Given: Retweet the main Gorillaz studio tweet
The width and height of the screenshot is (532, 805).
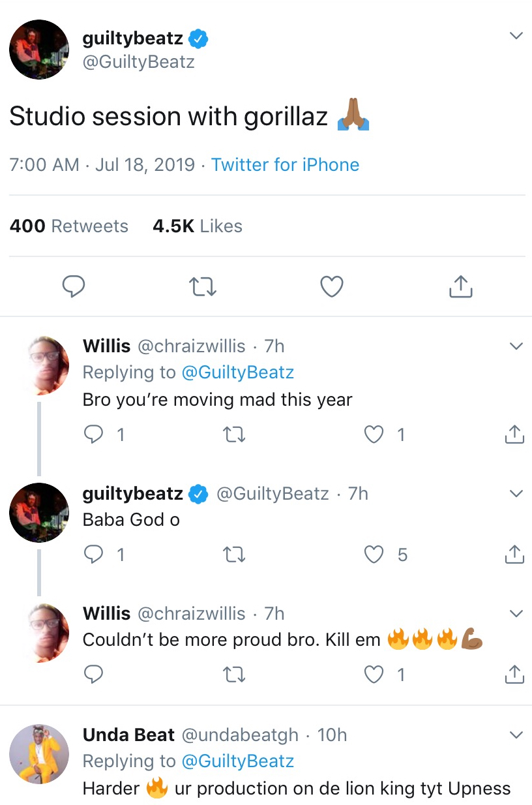Looking at the screenshot, I should pyautogui.click(x=203, y=286).
